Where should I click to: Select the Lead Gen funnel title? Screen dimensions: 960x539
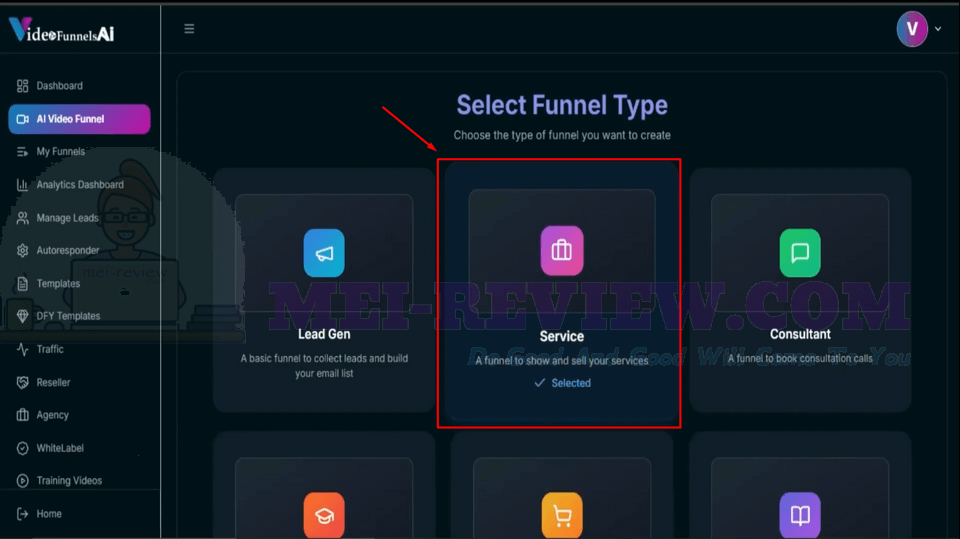(x=324, y=334)
